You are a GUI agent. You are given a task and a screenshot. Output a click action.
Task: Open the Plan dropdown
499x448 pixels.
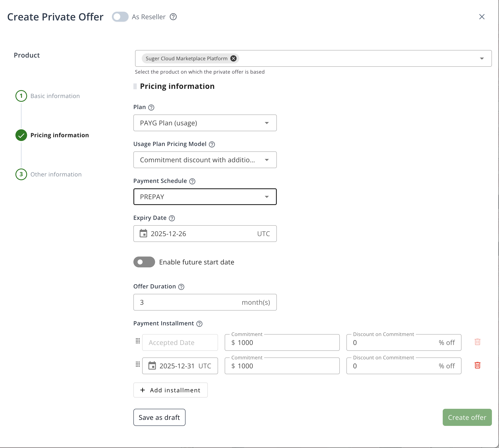(267, 123)
